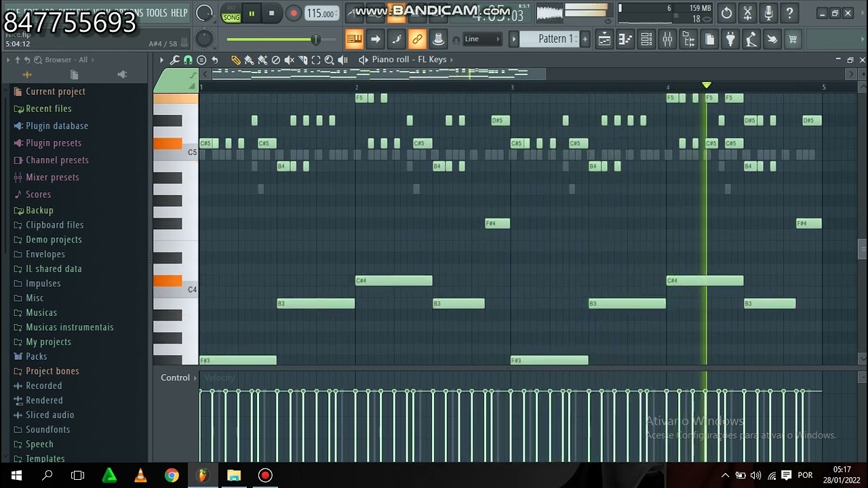Toggle the record button
The width and height of the screenshot is (868, 488).
pyautogui.click(x=293, y=13)
